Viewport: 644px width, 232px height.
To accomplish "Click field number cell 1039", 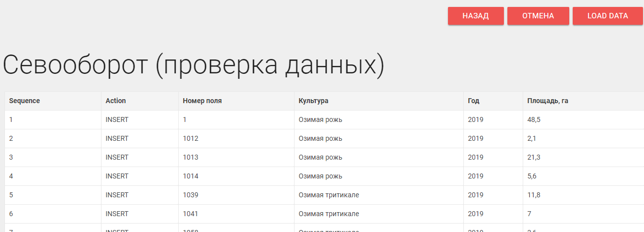I will pos(191,195).
